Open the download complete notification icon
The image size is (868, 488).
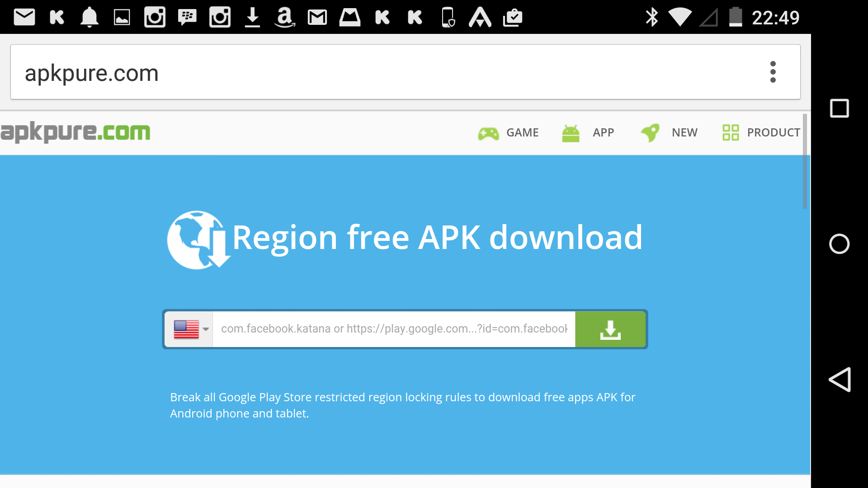252,18
